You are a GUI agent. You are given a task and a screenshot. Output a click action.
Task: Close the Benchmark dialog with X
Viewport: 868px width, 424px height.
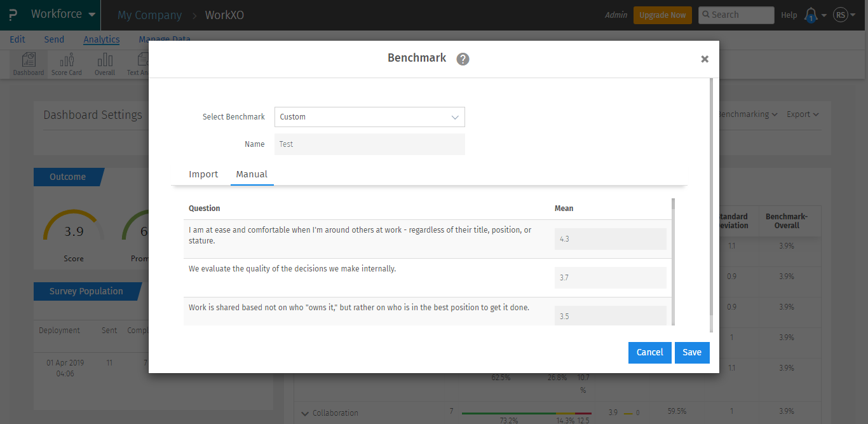click(x=705, y=59)
